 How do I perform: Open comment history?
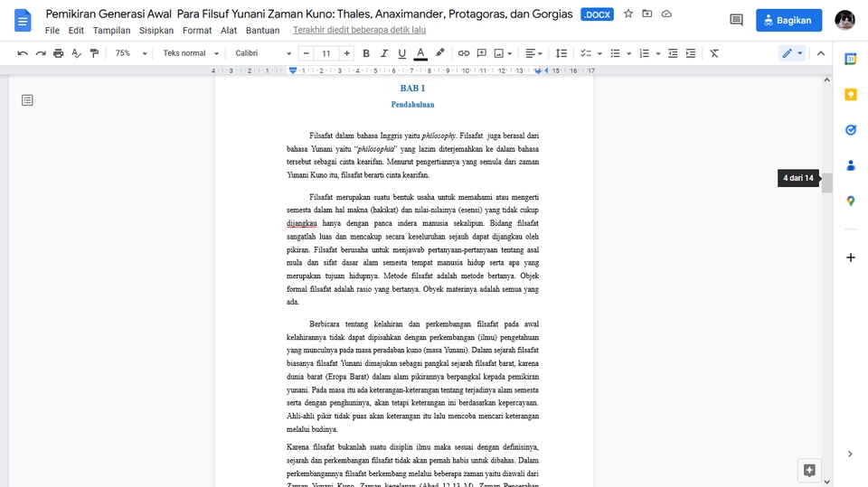[x=736, y=21]
